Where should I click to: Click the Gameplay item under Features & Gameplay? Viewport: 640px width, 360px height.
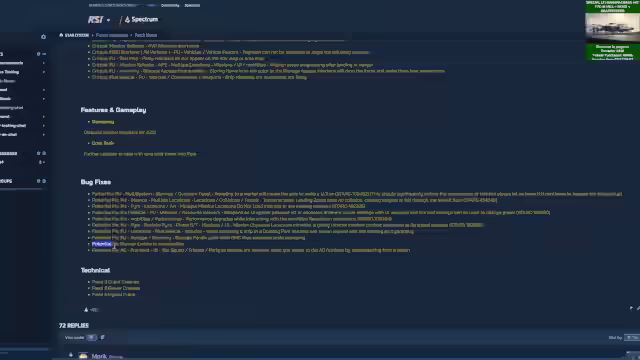click(x=103, y=122)
